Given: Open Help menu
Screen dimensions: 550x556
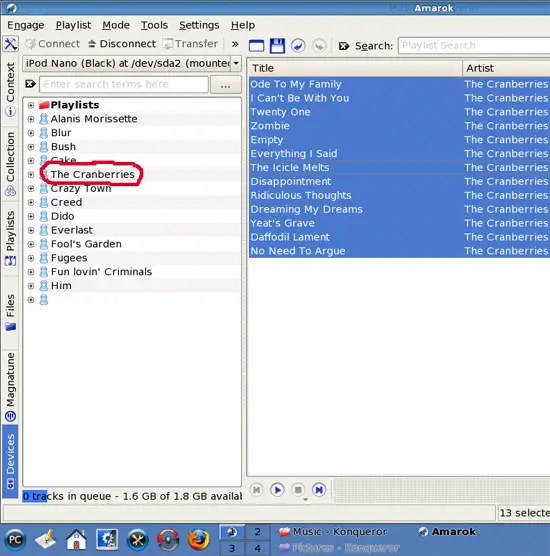Looking at the screenshot, I should (x=243, y=25).
